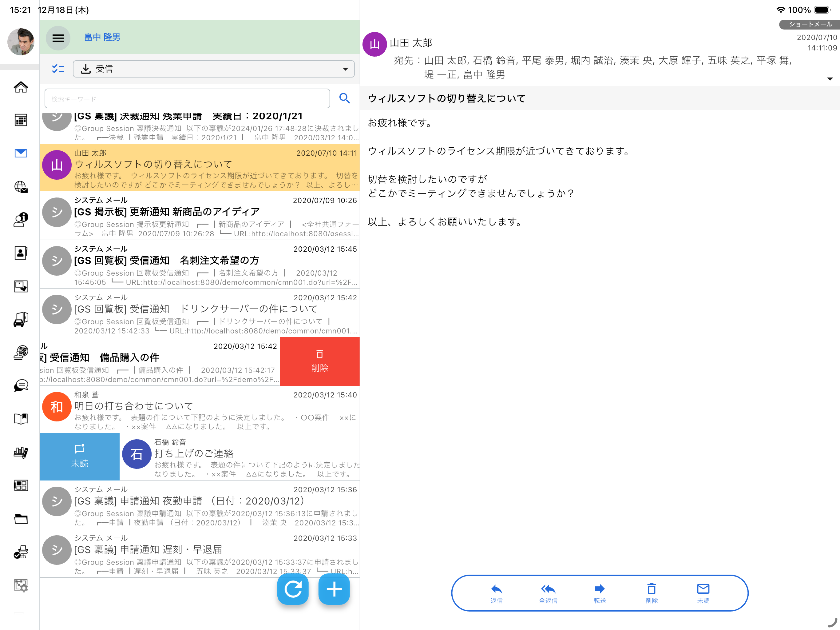The width and height of the screenshot is (840, 630).
Task: Refresh the mail list
Action: (x=293, y=589)
